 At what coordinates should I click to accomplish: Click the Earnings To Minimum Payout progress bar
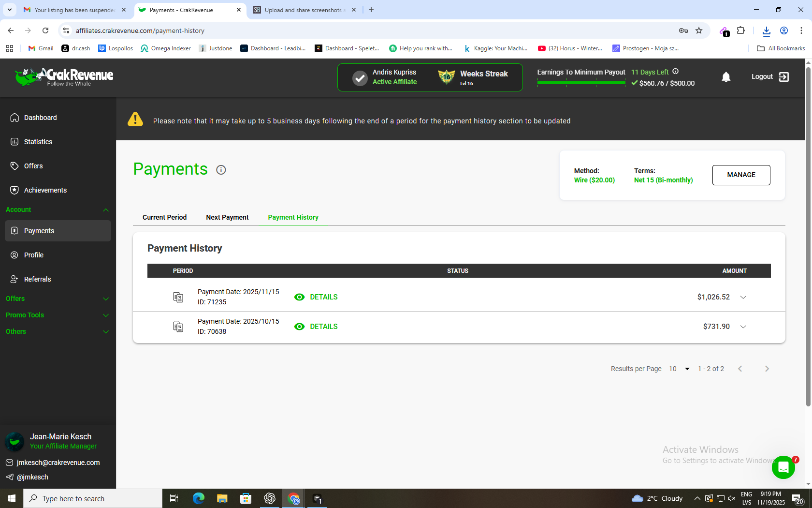[581, 83]
